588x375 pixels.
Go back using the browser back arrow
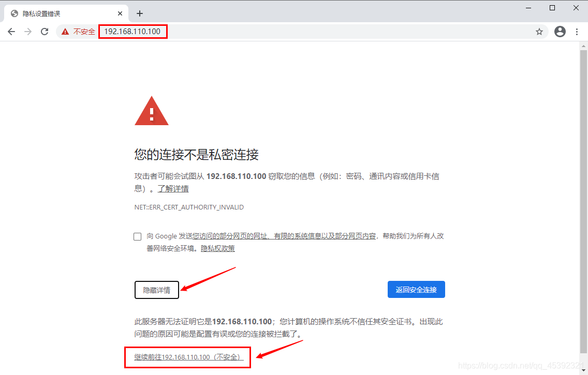(x=11, y=32)
